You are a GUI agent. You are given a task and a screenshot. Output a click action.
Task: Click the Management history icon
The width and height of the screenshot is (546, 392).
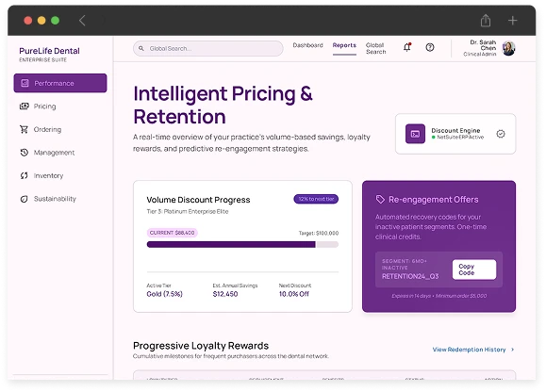[24, 153]
